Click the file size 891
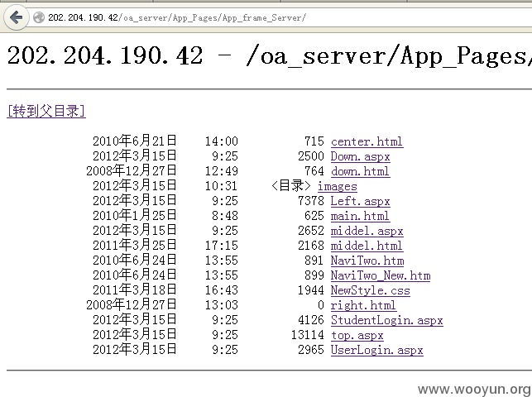Screen dimensions: 532x397 314,261
